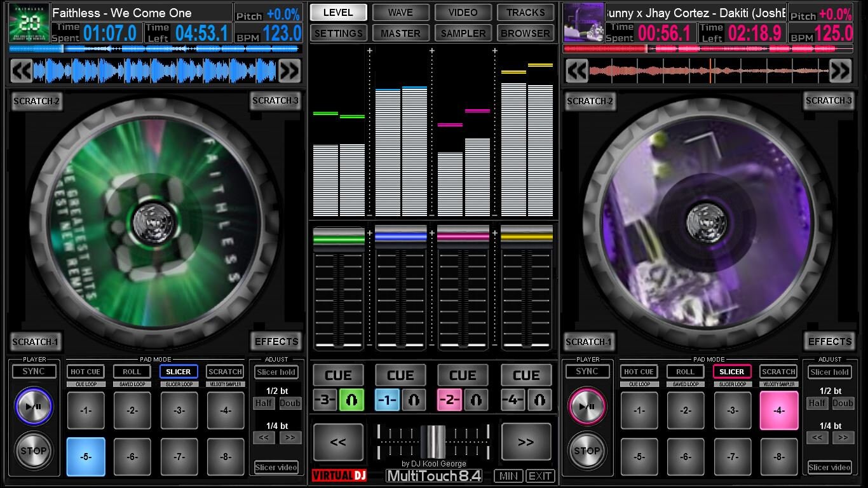
Task: Trigger lit pad -5- on the left deck
Action: pyautogui.click(x=86, y=456)
